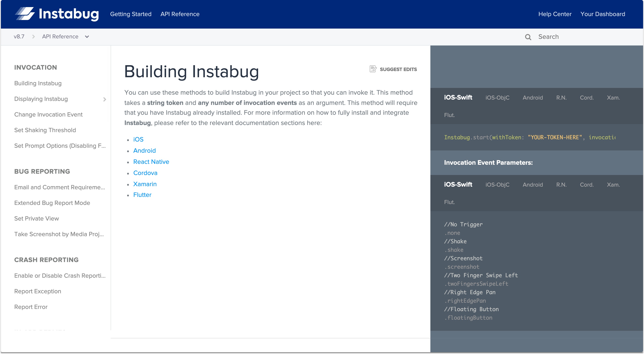Select Extended Bug Report Mode in sidebar

click(x=52, y=203)
